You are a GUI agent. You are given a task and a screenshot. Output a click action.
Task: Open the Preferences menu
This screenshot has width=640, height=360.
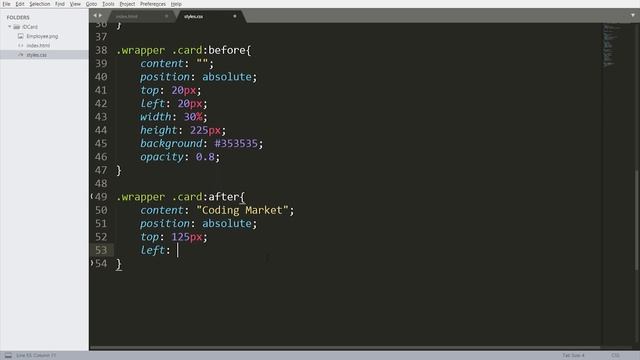153,4
